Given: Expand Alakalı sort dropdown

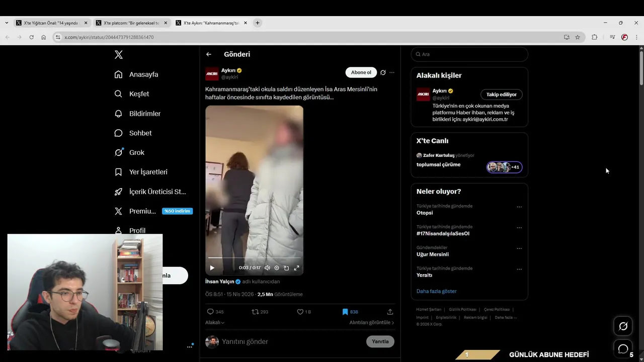Looking at the screenshot, I should click(215, 322).
